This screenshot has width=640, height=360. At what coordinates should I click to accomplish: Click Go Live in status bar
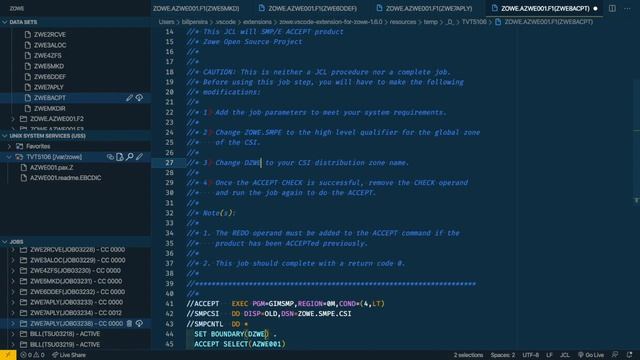[591, 355]
